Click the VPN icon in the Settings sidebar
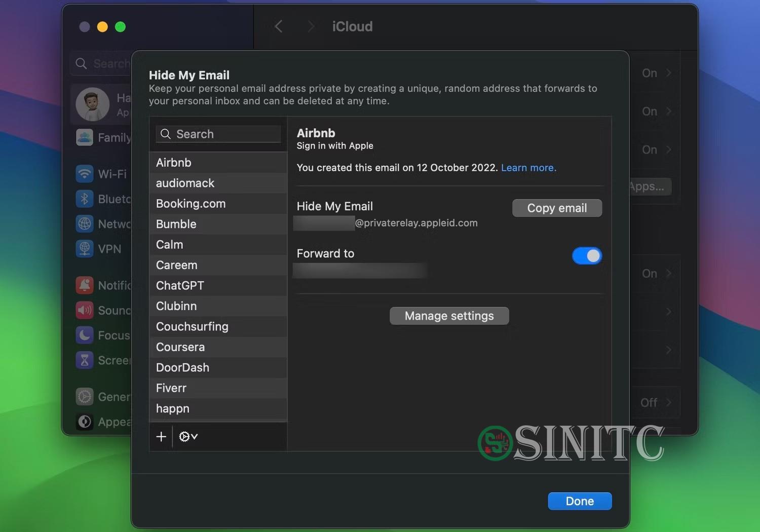Screen dimensions: 760x532 click(85, 249)
